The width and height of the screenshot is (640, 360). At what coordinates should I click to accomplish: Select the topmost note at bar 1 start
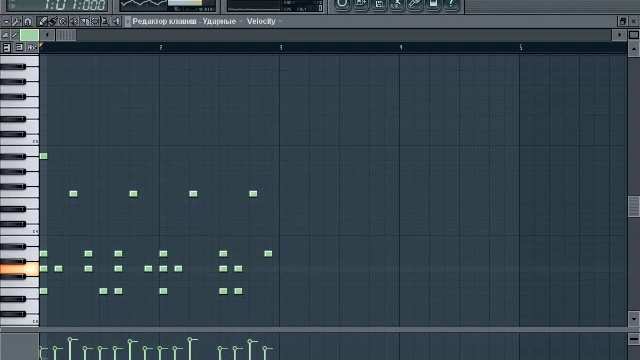pyautogui.click(x=44, y=156)
